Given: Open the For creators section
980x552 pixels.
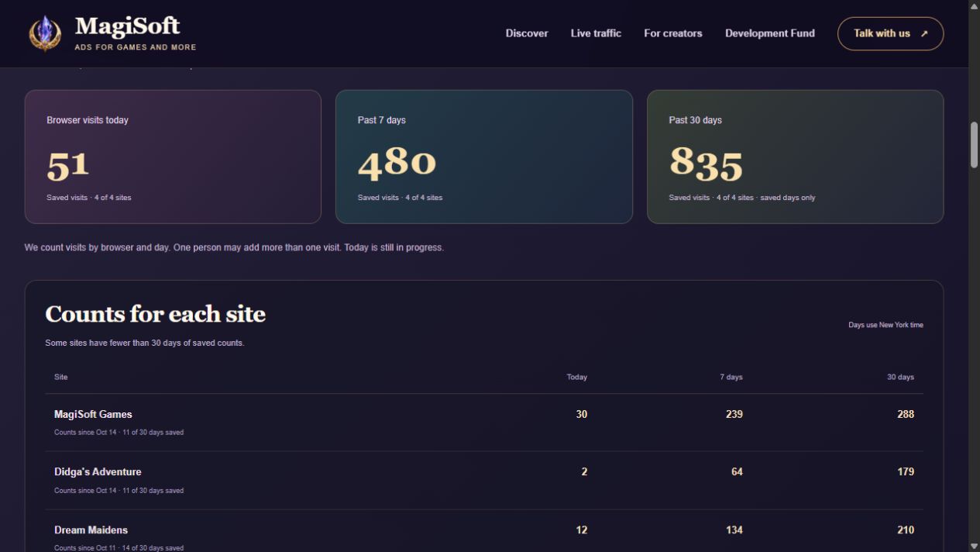Looking at the screenshot, I should (673, 33).
